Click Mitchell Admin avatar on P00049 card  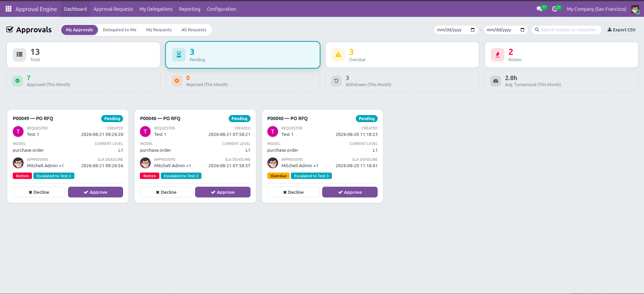18,163
